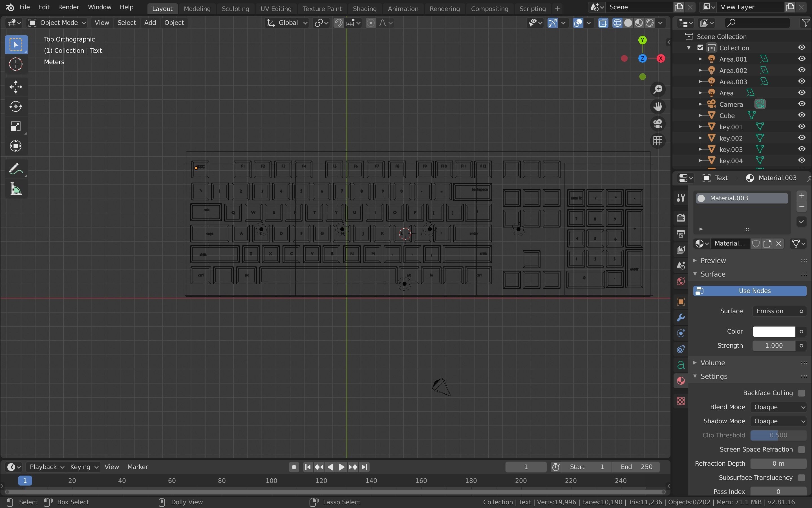Screen dimensions: 812x508
Task: Open the Playback dropdown
Action: point(46,467)
